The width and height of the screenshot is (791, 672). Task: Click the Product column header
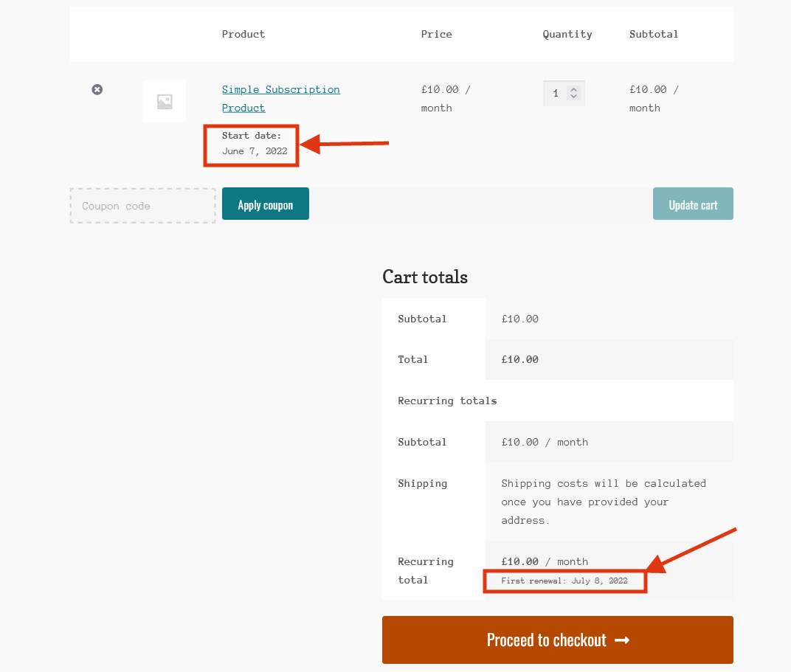click(x=243, y=34)
